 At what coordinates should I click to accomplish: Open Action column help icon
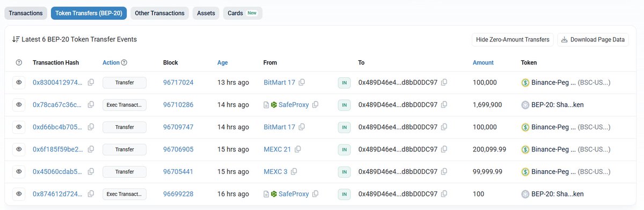[x=124, y=63]
